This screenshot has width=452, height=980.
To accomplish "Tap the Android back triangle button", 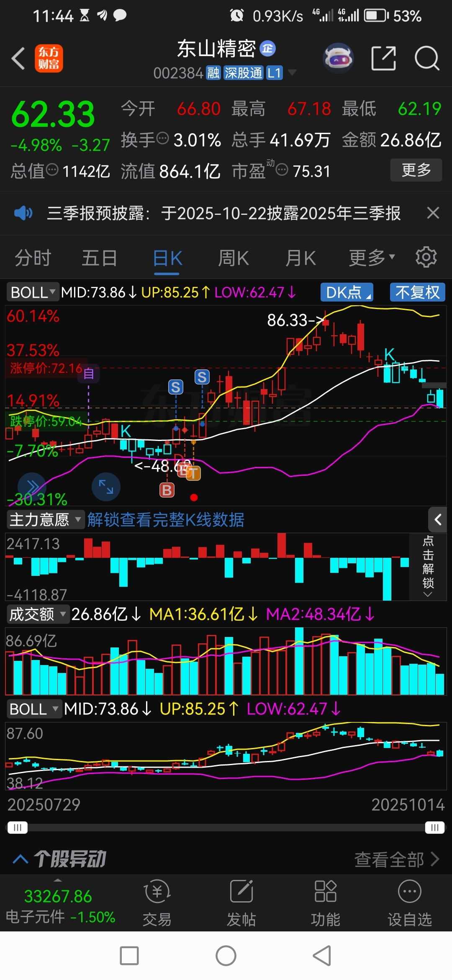I will (322, 956).
